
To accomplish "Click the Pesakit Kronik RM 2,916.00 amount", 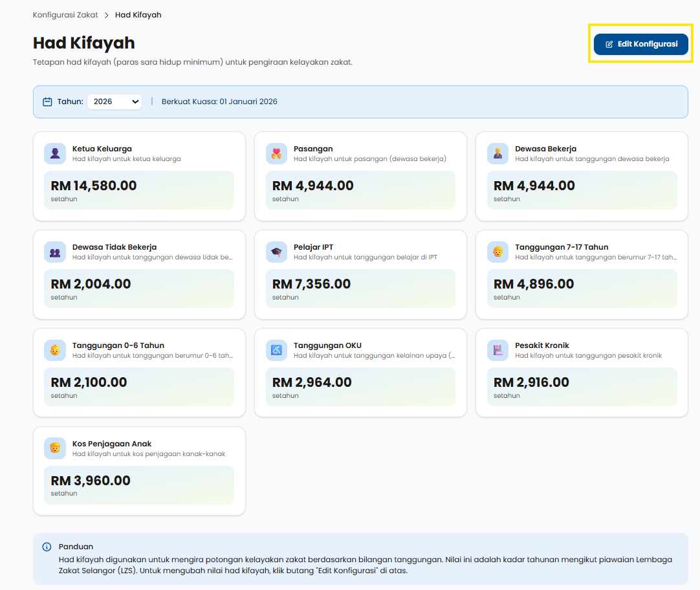I will pyautogui.click(x=531, y=382).
